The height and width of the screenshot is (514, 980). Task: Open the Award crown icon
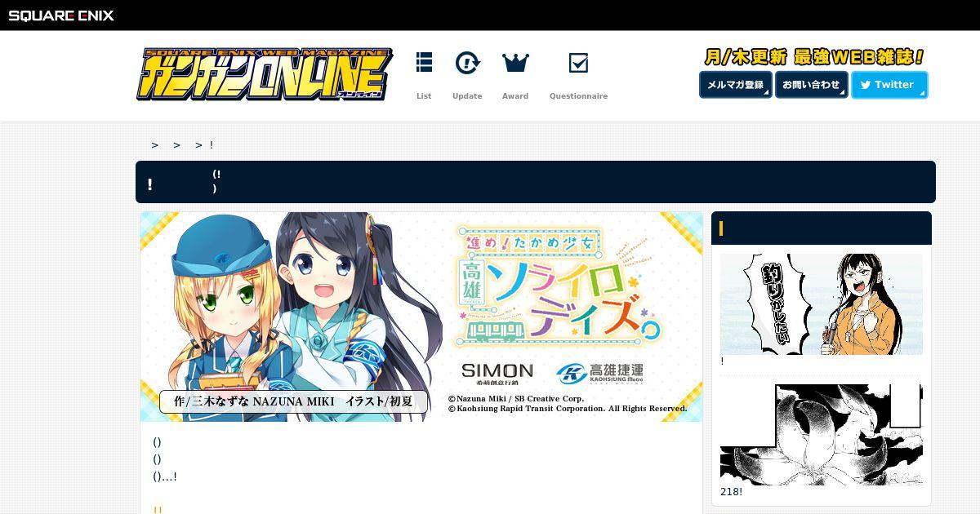point(515,63)
